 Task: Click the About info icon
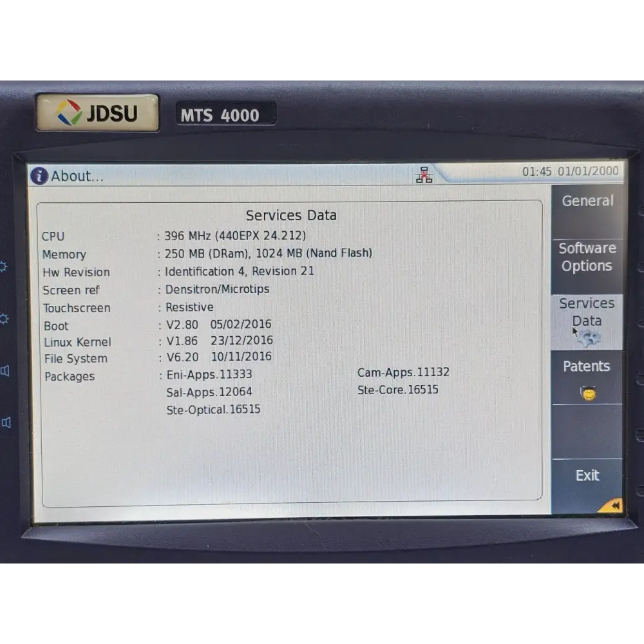[39, 176]
